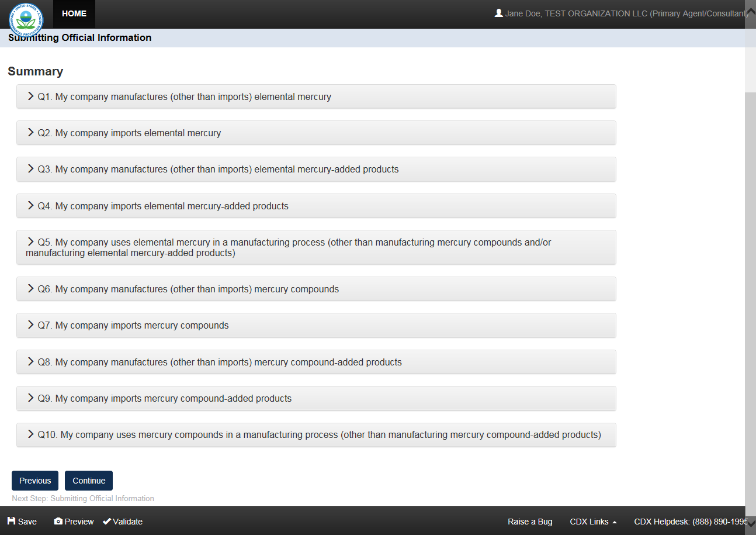This screenshot has height=535, width=756.
Task: Click the Raise a Bug link
Action: (530, 522)
